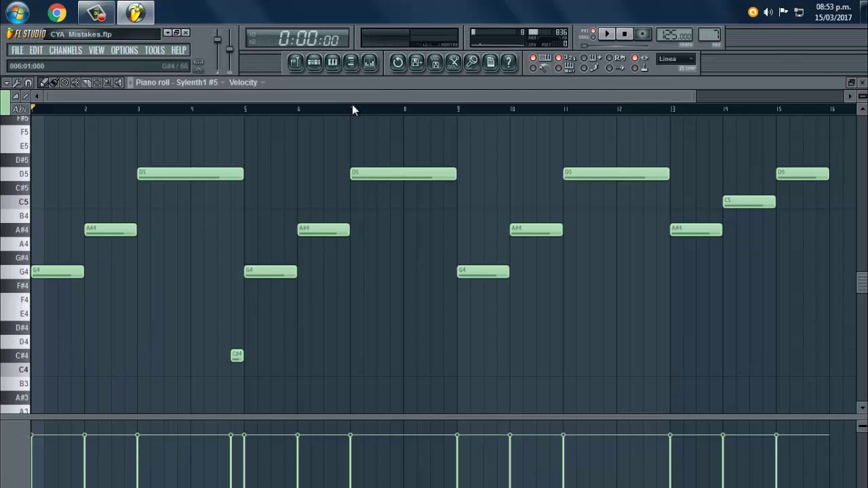This screenshot has height=488, width=868.
Task: Toggle loop recording R option
Action: point(616,58)
